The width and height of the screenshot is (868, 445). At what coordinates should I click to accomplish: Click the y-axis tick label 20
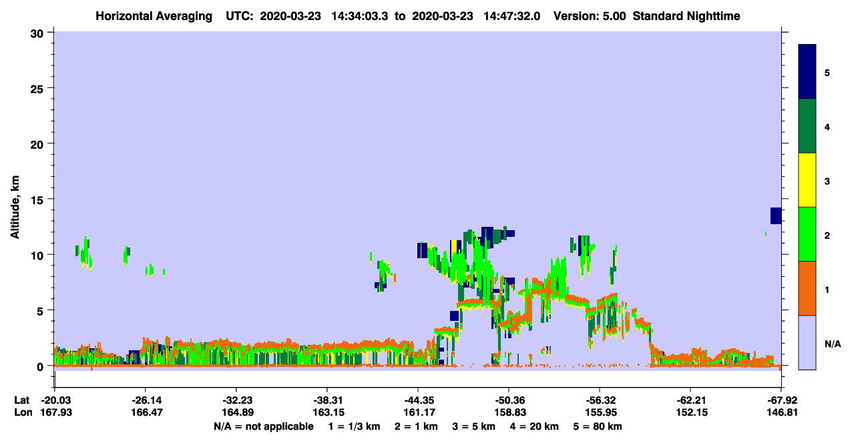click(39, 143)
